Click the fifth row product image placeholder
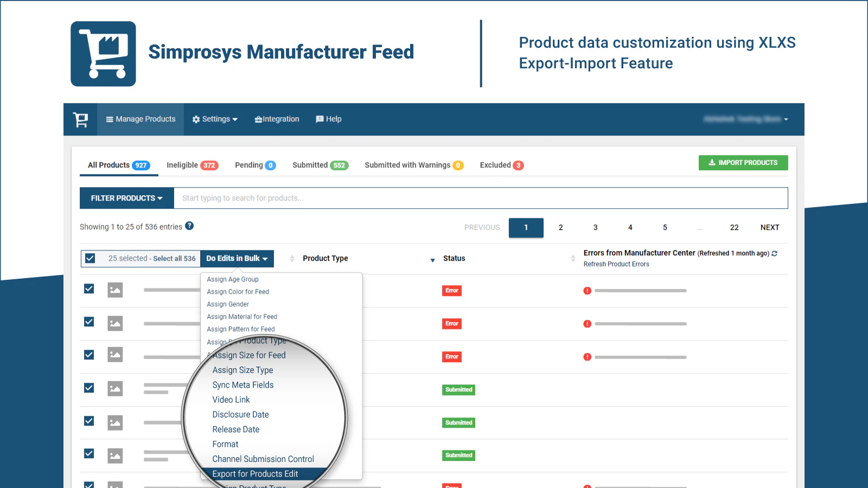 click(115, 422)
